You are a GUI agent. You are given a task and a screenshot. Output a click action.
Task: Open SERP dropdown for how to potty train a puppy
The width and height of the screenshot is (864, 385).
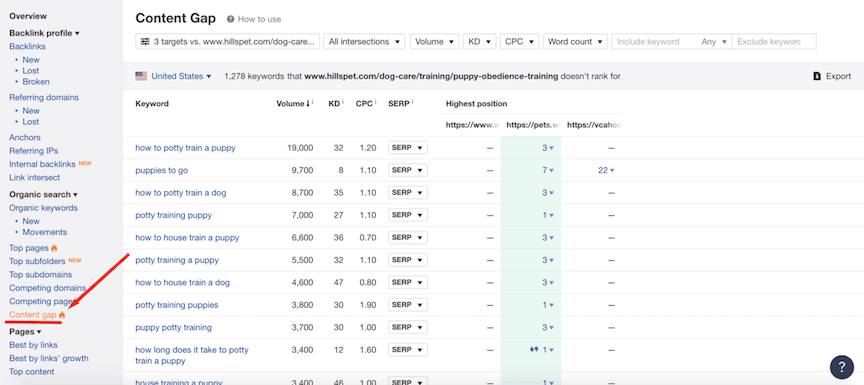pos(408,148)
